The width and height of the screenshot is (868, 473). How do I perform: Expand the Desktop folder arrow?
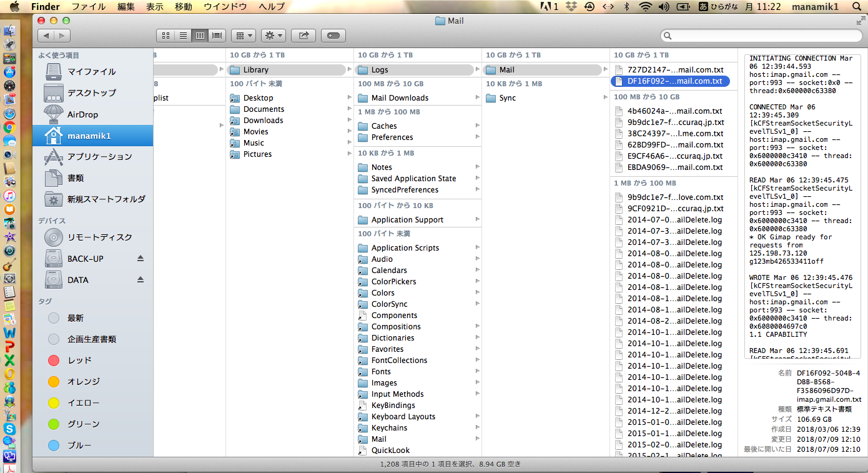tap(349, 98)
